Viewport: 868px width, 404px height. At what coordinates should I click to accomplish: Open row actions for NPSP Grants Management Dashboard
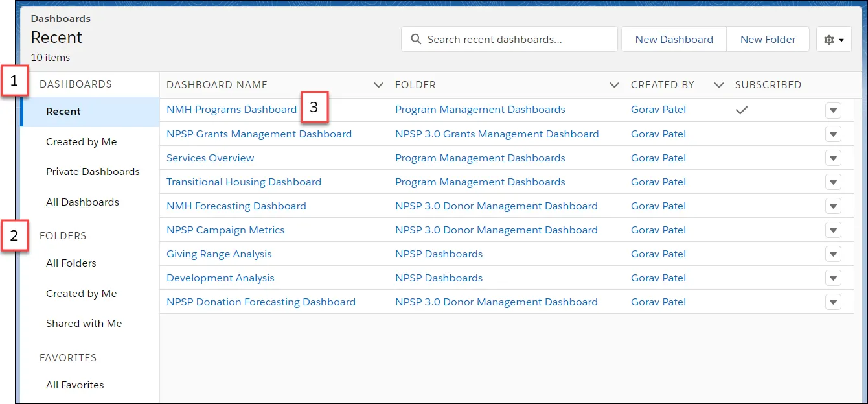834,134
